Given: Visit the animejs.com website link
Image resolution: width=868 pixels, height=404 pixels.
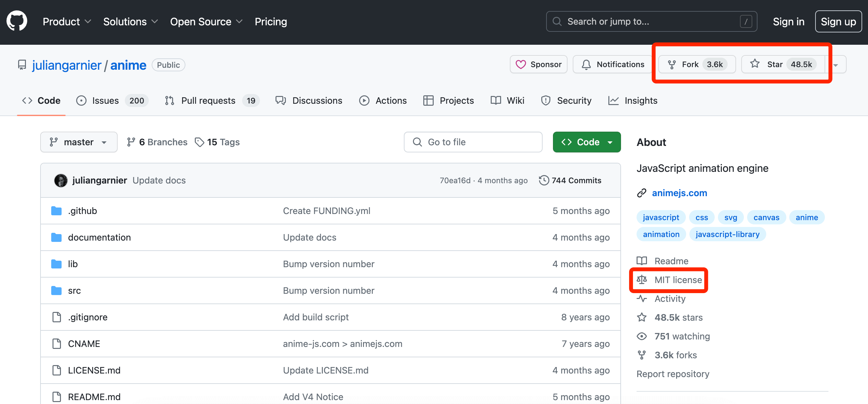Looking at the screenshot, I should click(679, 193).
